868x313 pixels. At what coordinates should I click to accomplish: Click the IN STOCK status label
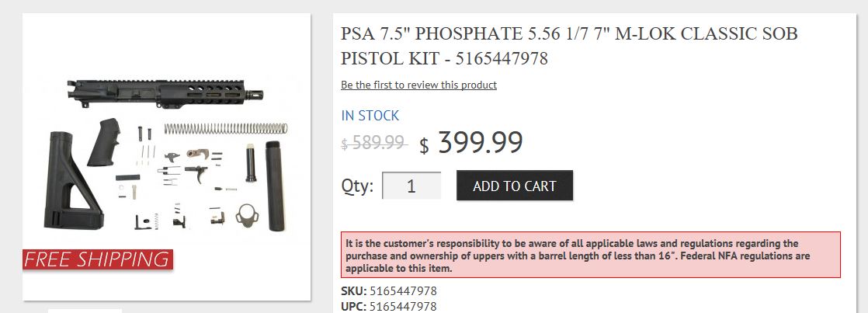[x=370, y=116]
